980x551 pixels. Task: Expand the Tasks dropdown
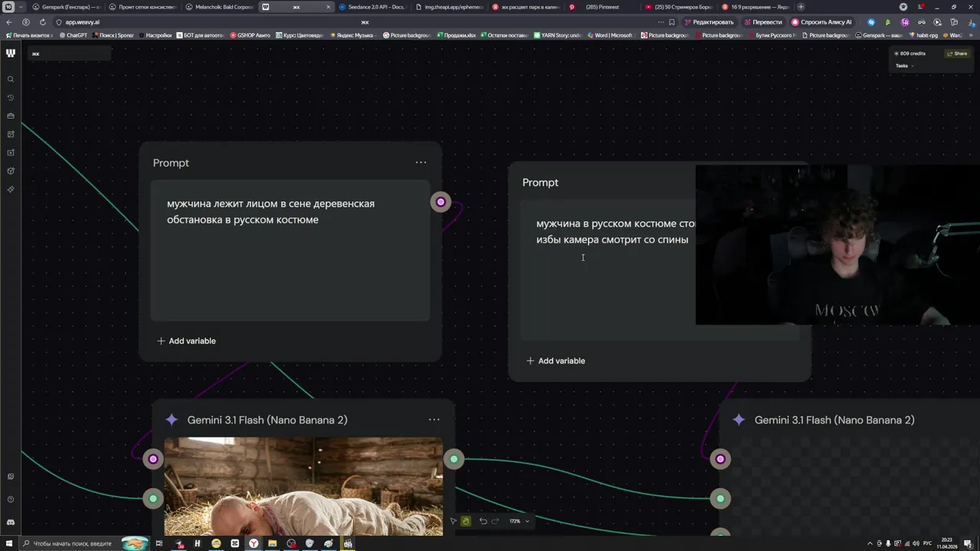pos(905,66)
